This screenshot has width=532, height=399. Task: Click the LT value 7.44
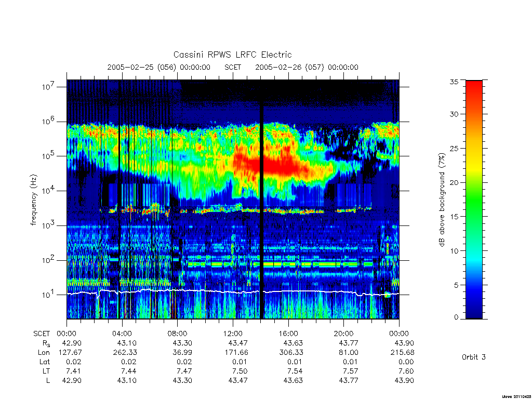click(x=129, y=371)
